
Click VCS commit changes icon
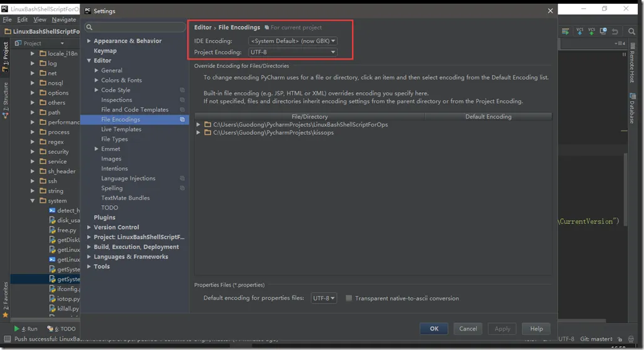coord(591,31)
